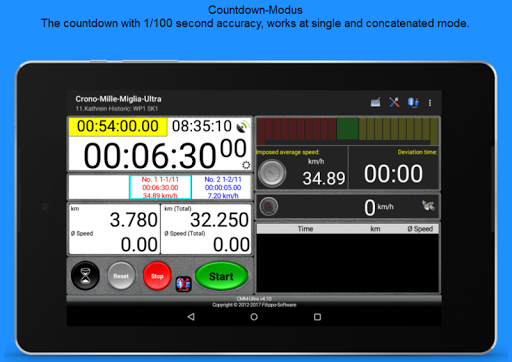Tap the Android home circle button
This screenshot has width=512, height=362.
[x=254, y=317]
